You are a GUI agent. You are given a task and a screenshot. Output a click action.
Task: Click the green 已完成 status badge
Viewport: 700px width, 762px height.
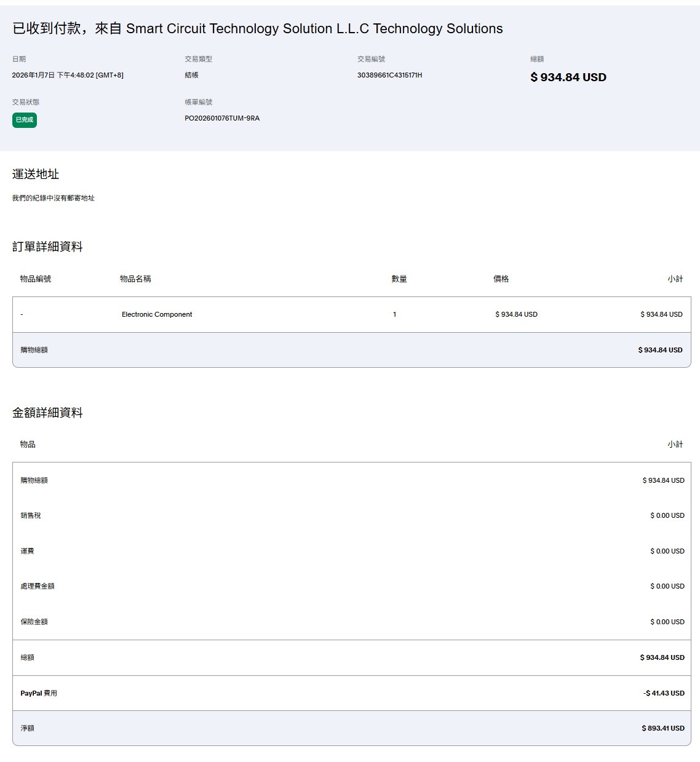[x=25, y=120]
